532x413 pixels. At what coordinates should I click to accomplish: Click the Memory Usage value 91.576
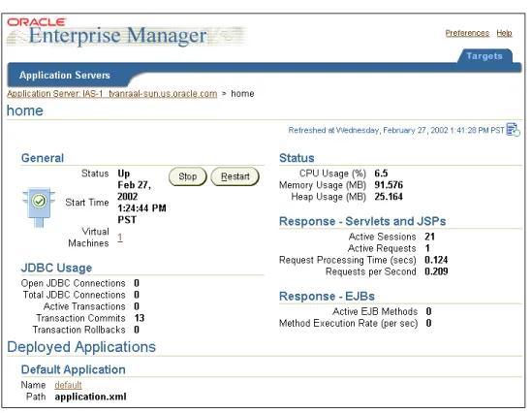[x=389, y=185]
